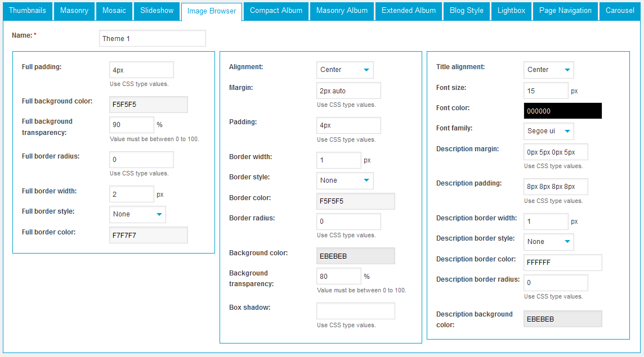Viewport: 644px width, 357px height.
Task: Open the Description background color picker
Action: (x=562, y=319)
